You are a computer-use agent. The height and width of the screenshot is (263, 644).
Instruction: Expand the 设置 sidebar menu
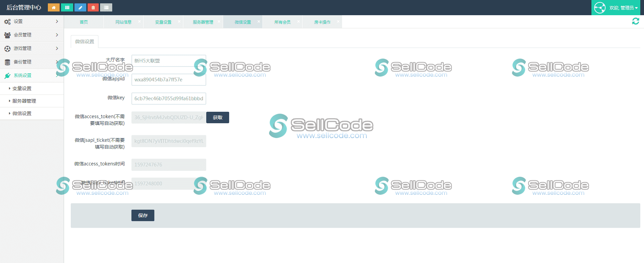[32, 22]
